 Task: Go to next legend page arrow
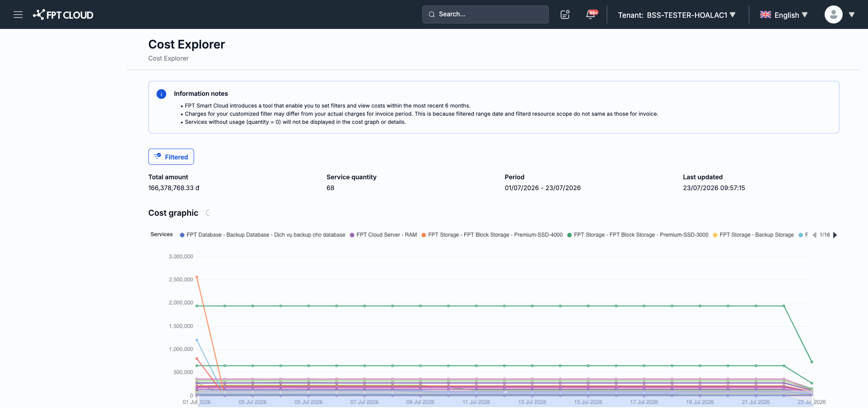tap(835, 235)
